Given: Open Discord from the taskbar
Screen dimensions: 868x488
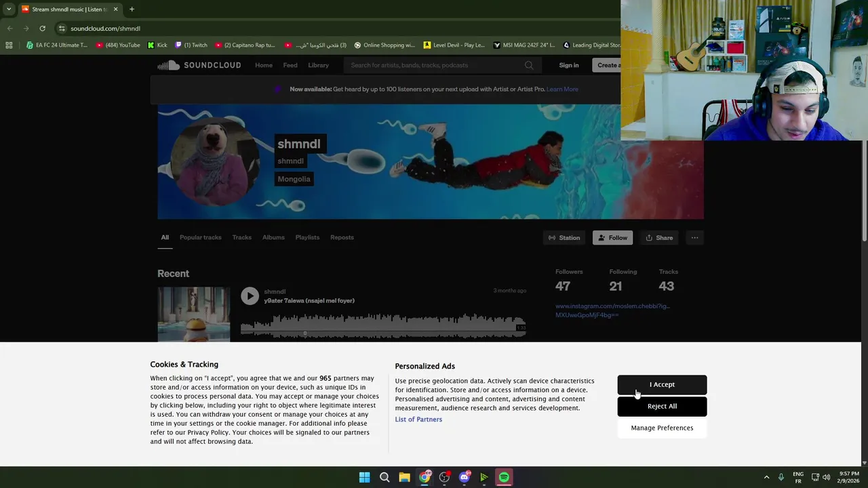Looking at the screenshot, I should click(x=465, y=477).
